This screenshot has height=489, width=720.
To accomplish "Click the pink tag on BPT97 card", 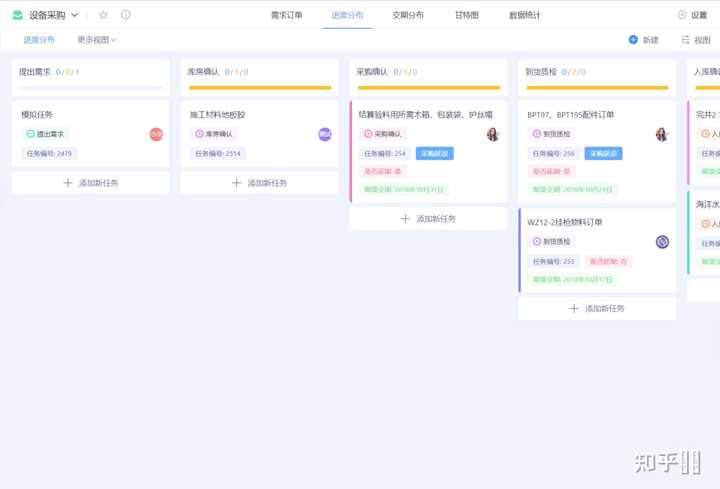I will [x=551, y=171].
